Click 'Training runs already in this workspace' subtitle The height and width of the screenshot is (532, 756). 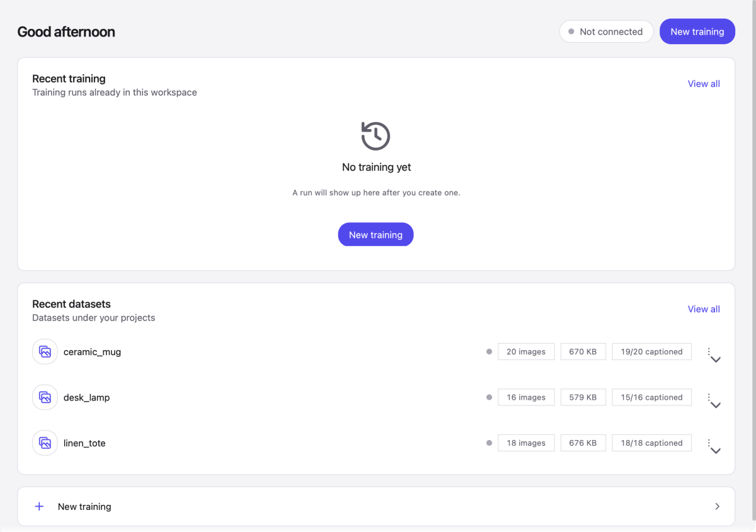coord(115,93)
